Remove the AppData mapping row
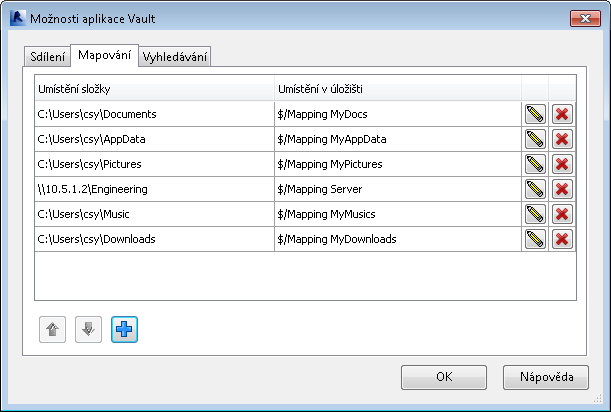This screenshot has width=611, height=412. pos(562,139)
